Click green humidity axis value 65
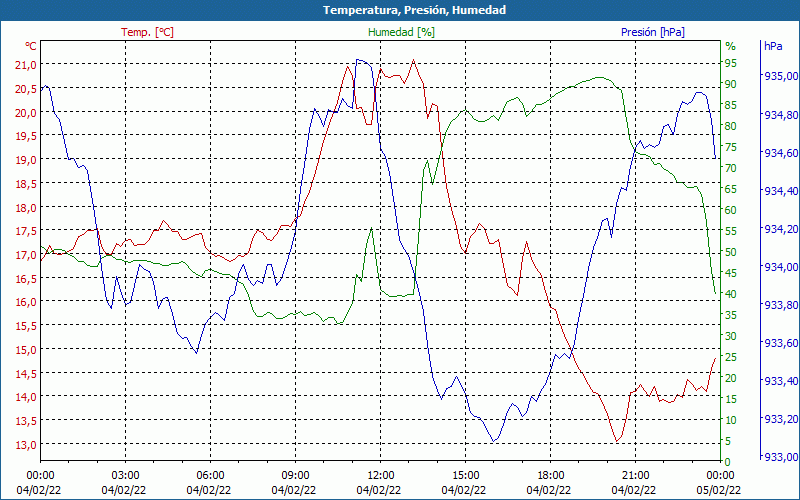The height and width of the screenshot is (500, 800). click(x=731, y=189)
